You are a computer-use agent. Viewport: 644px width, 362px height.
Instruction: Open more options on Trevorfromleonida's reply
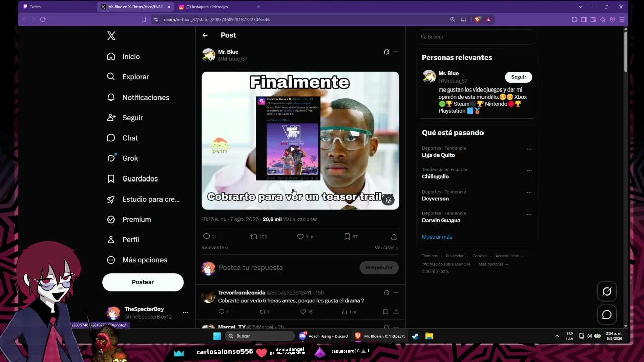click(396, 293)
